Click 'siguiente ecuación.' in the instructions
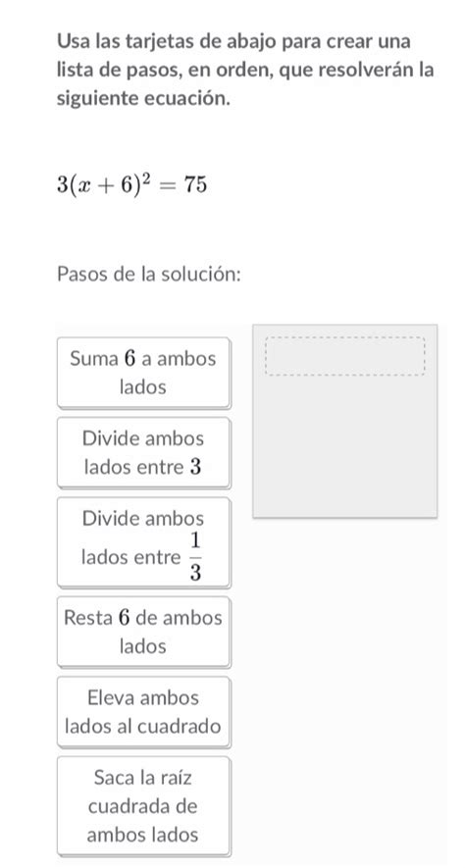Viewport: 465px width, 868px height. point(143,99)
